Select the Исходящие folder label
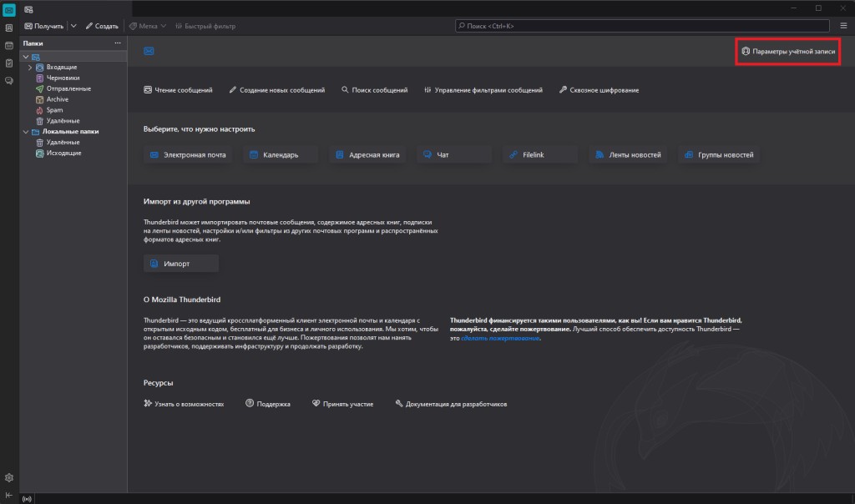This screenshot has width=855, height=504. point(63,153)
